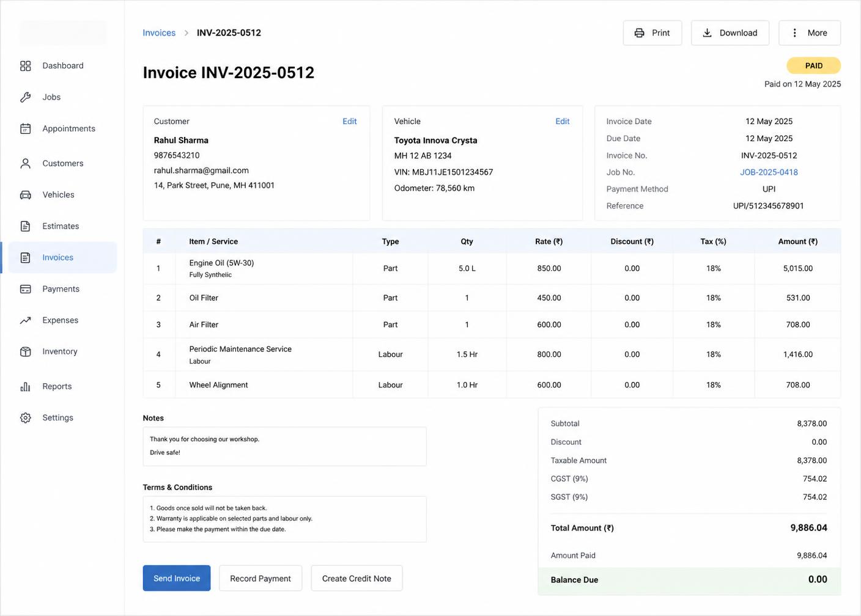Print the invoice
861x616 pixels.
tap(652, 33)
